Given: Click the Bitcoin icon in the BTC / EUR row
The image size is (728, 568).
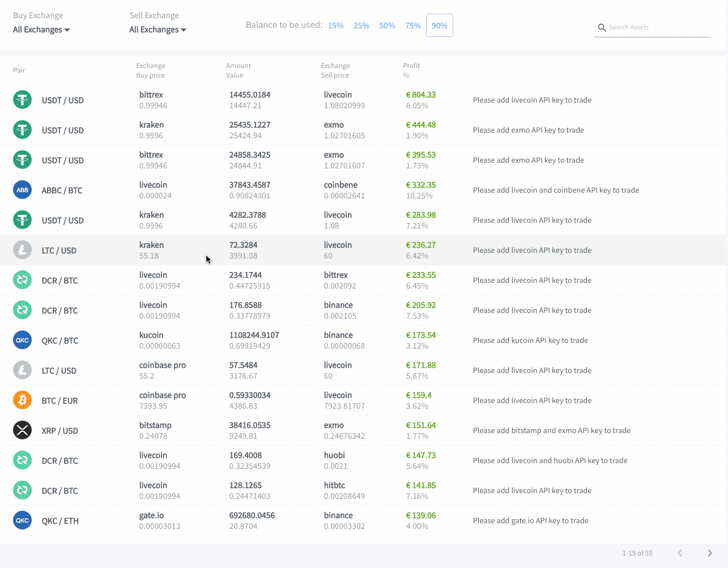Looking at the screenshot, I should [x=22, y=400].
